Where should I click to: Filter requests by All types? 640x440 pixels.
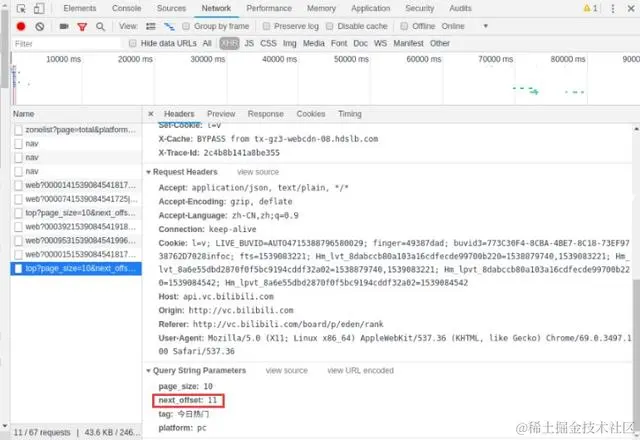(x=207, y=43)
